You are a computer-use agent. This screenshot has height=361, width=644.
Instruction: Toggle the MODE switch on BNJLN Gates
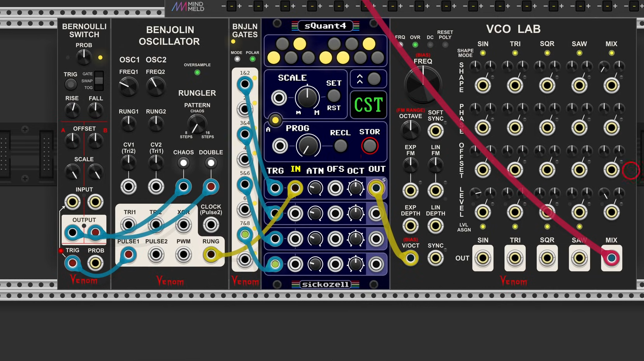click(237, 58)
